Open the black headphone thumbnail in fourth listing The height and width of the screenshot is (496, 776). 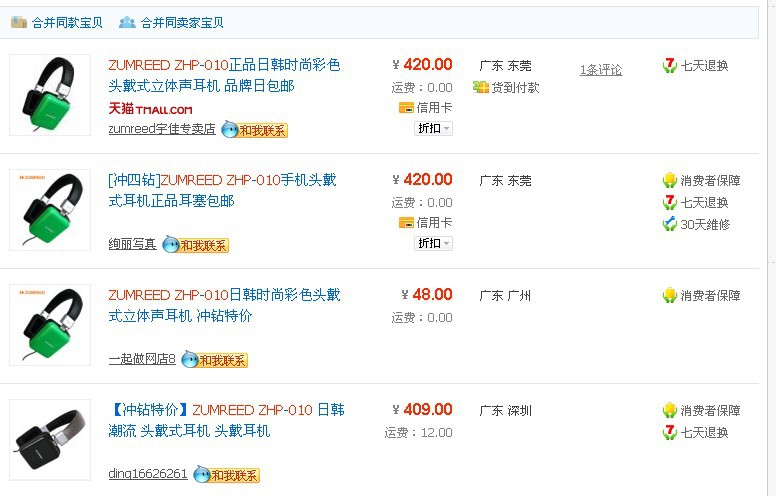50,440
